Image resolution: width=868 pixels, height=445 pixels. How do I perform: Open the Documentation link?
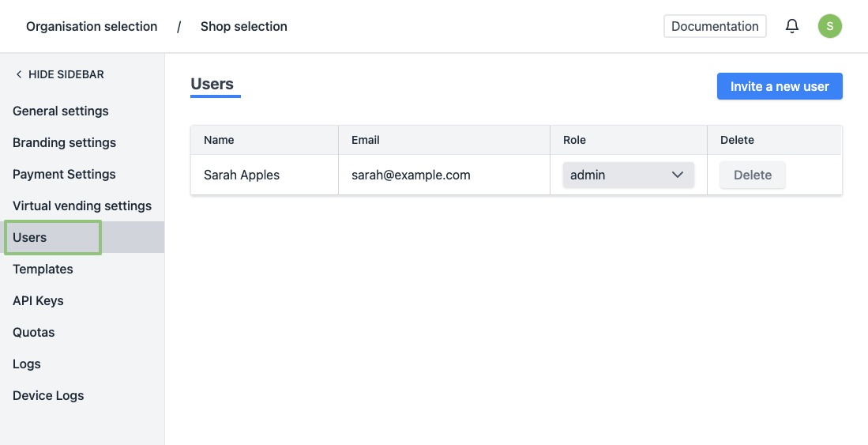tap(714, 26)
